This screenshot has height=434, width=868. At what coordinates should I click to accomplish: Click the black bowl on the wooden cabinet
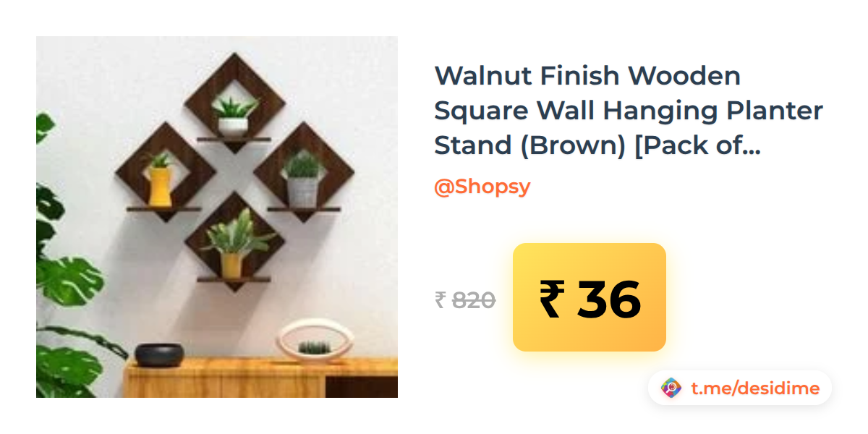pos(159,354)
